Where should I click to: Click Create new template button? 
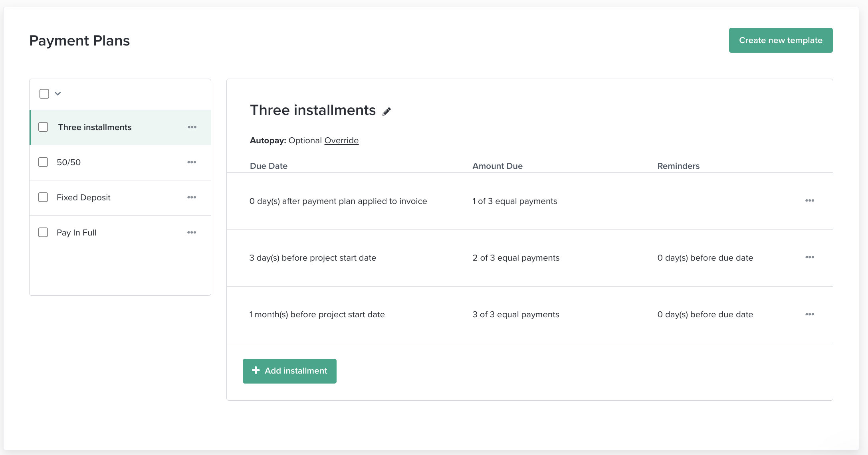coord(780,40)
